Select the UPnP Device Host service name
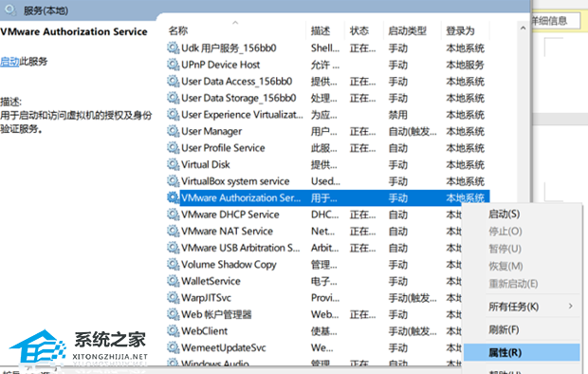Image resolution: width=588 pixels, height=374 pixels. coord(220,65)
